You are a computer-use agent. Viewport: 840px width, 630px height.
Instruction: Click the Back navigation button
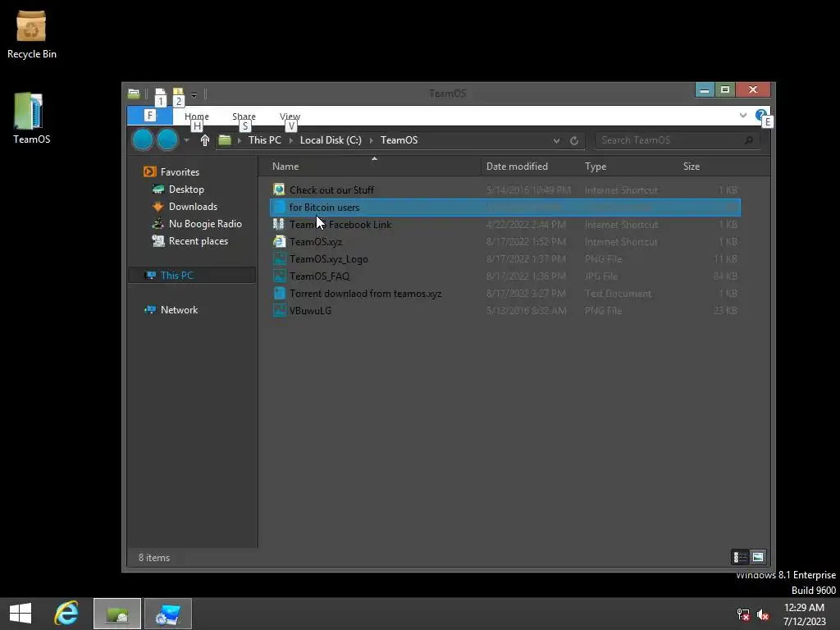pyautogui.click(x=143, y=139)
